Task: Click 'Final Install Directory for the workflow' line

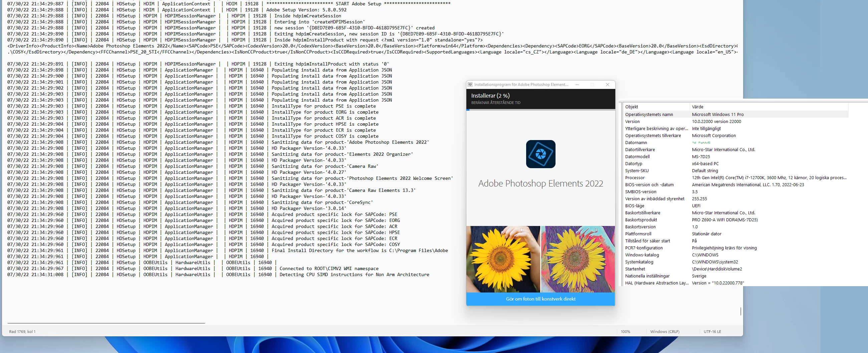Action: click(x=227, y=251)
